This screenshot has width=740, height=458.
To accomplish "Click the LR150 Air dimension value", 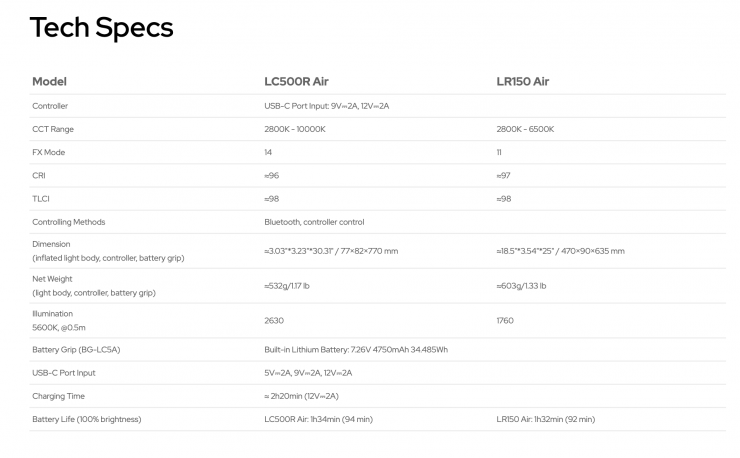I will click(x=560, y=251).
